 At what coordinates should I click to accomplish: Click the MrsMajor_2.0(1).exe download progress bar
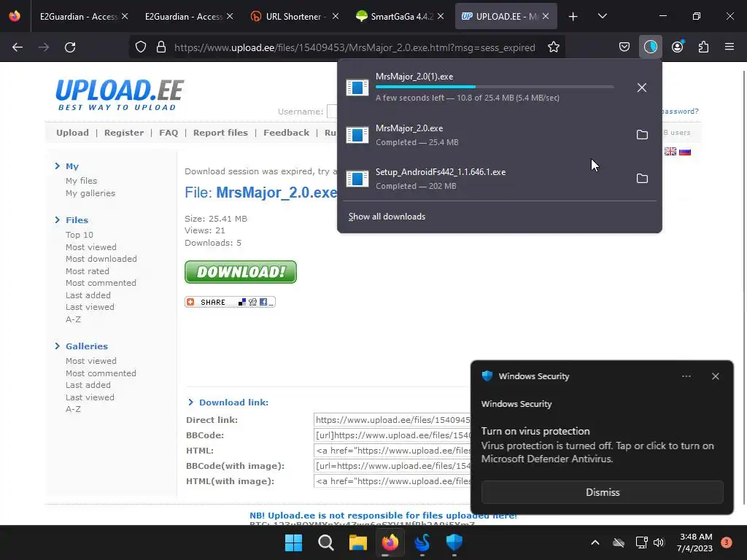495,87
